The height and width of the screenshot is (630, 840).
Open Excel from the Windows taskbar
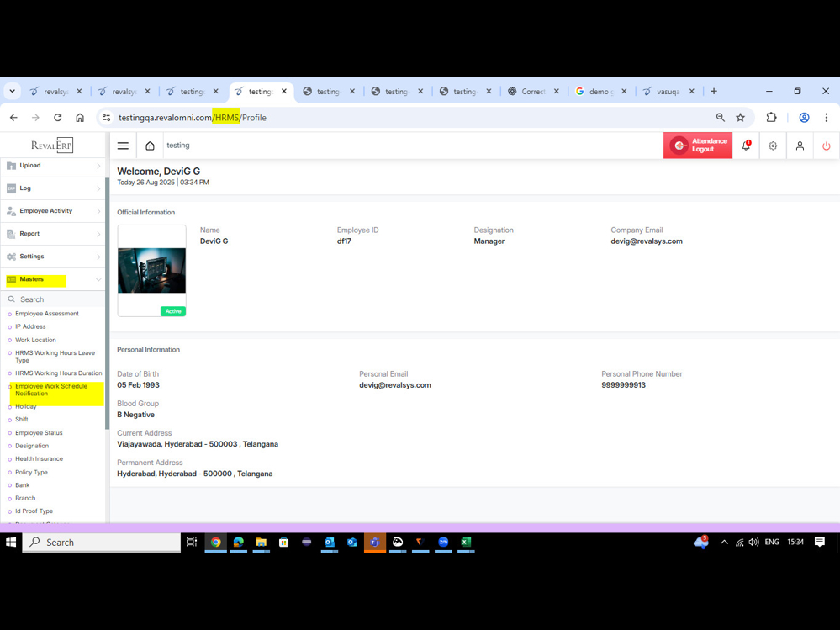coord(466,543)
